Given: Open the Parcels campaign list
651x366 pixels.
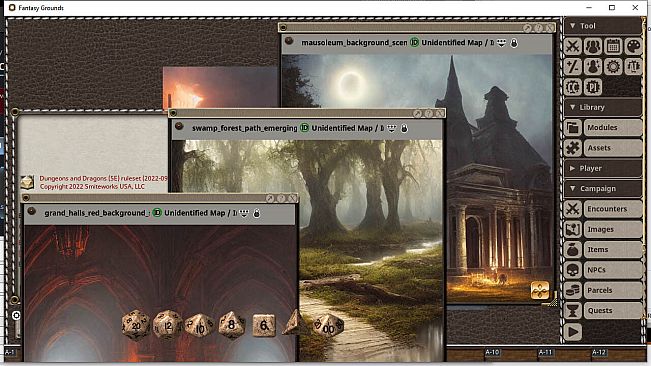Looking at the screenshot, I should click(x=613, y=290).
